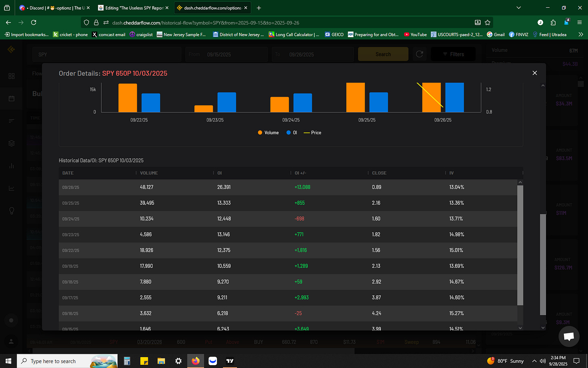Toggle the Price legend series

[312, 133]
